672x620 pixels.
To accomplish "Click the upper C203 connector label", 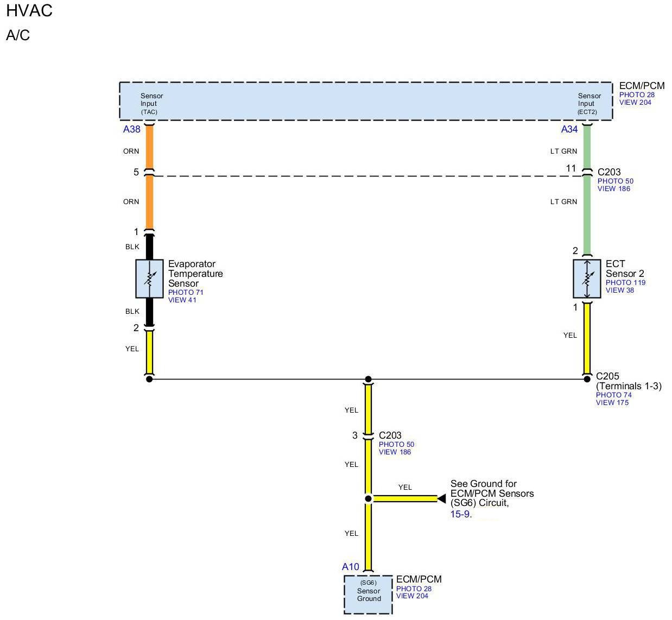I will (x=609, y=172).
